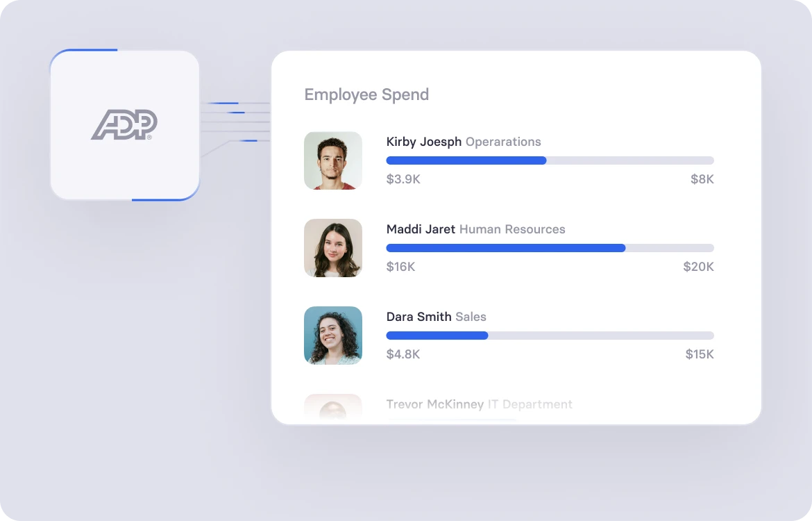Select the name Kirby Joesph
The image size is (812, 521).
pyautogui.click(x=423, y=142)
